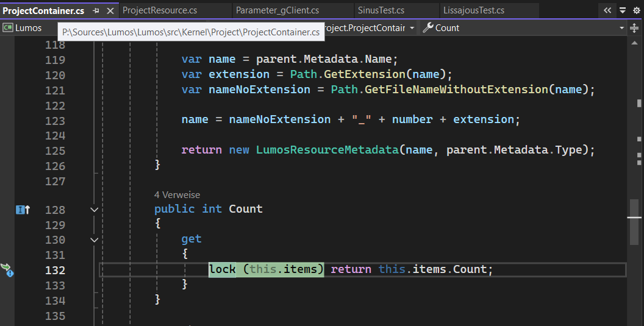
Task: Open the document list dropdown arrow
Action: point(622,10)
